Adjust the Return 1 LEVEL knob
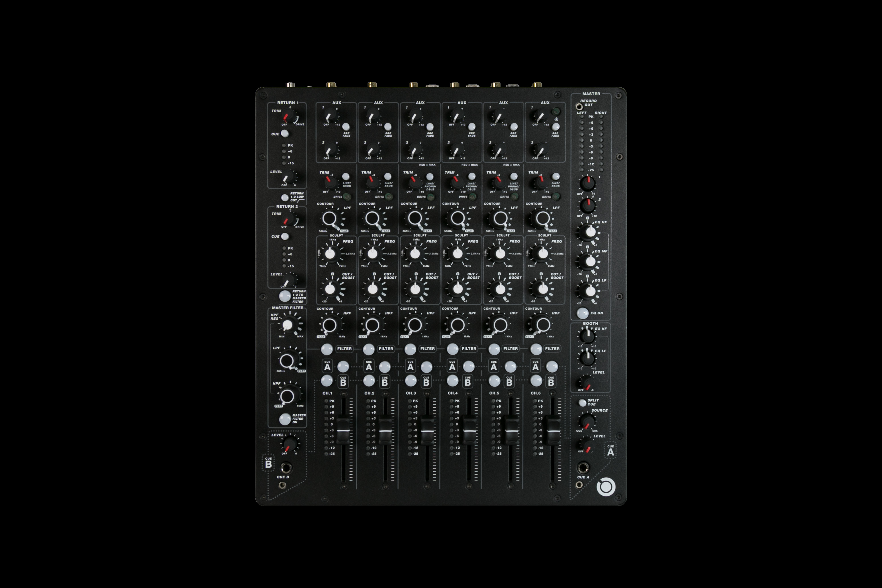The image size is (882, 588). pos(289,177)
